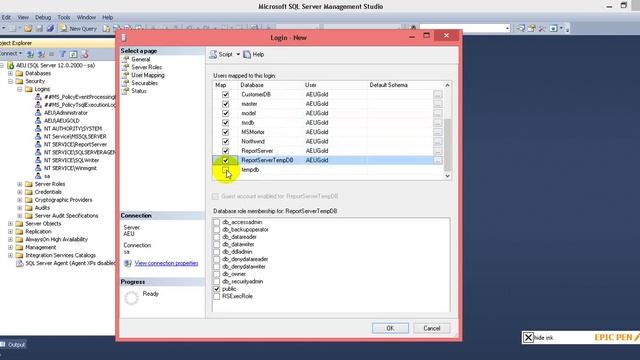This screenshot has width=640, height=360.
Task: Click the schema ellipsis button for CustomerDB row
Action: (x=438, y=95)
